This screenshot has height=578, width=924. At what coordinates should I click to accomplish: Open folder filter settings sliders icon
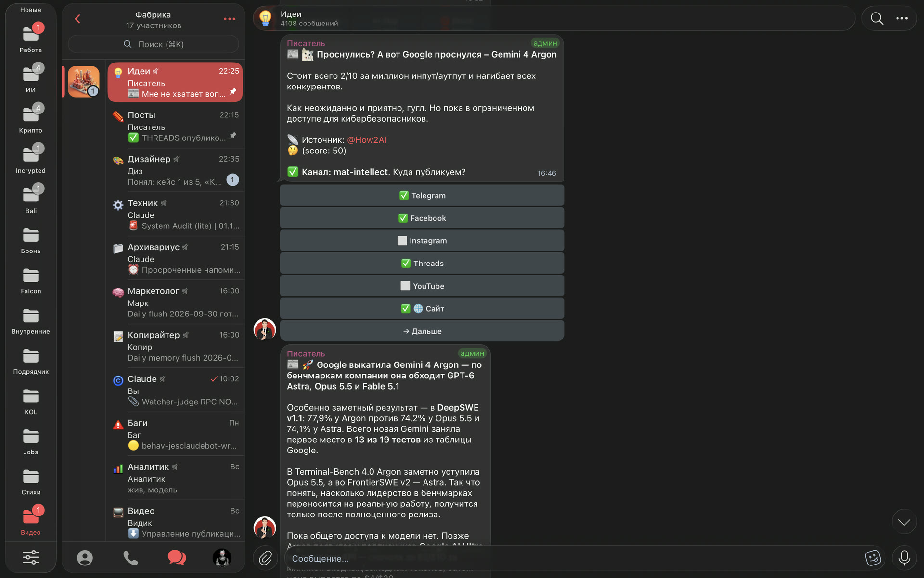coord(31,557)
